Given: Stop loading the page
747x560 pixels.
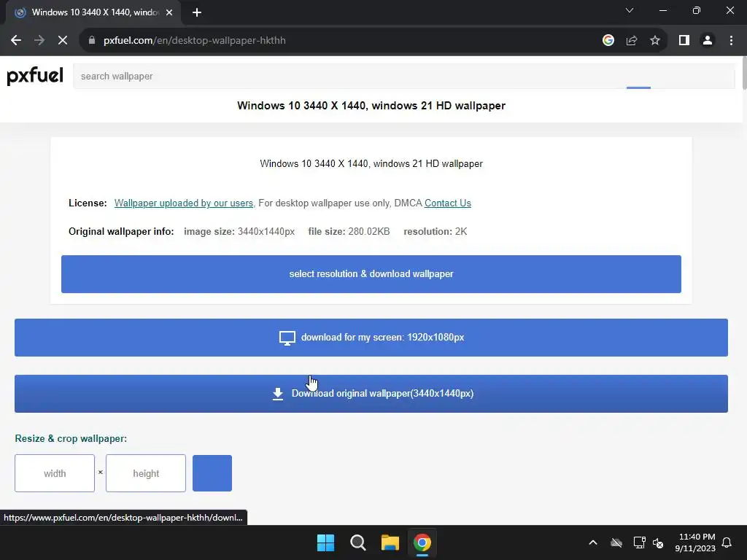Looking at the screenshot, I should pos(63,41).
